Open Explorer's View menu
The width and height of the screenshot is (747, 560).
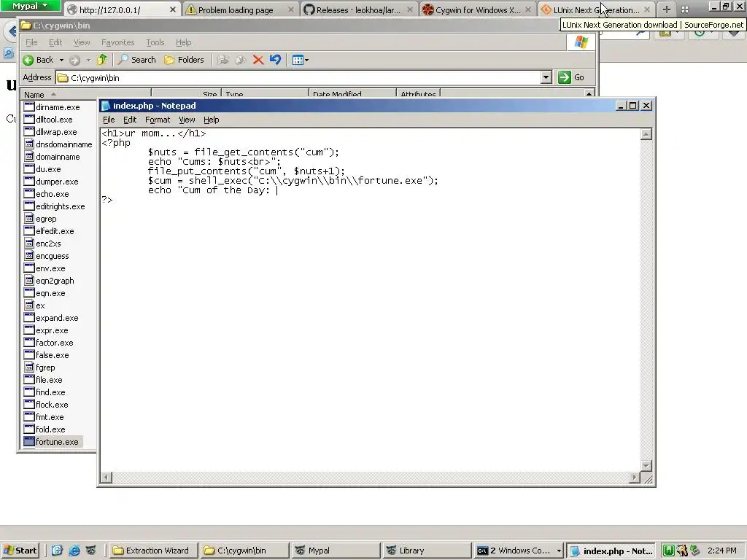82,42
